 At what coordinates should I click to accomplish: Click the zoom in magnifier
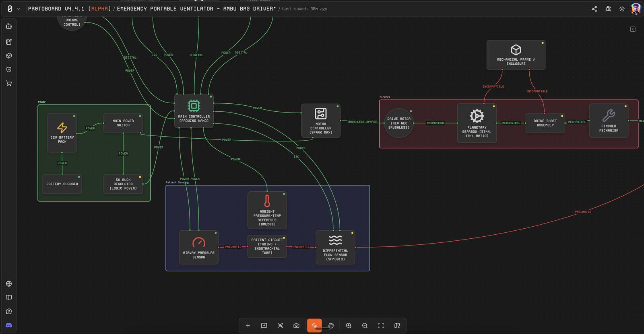pos(349,326)
